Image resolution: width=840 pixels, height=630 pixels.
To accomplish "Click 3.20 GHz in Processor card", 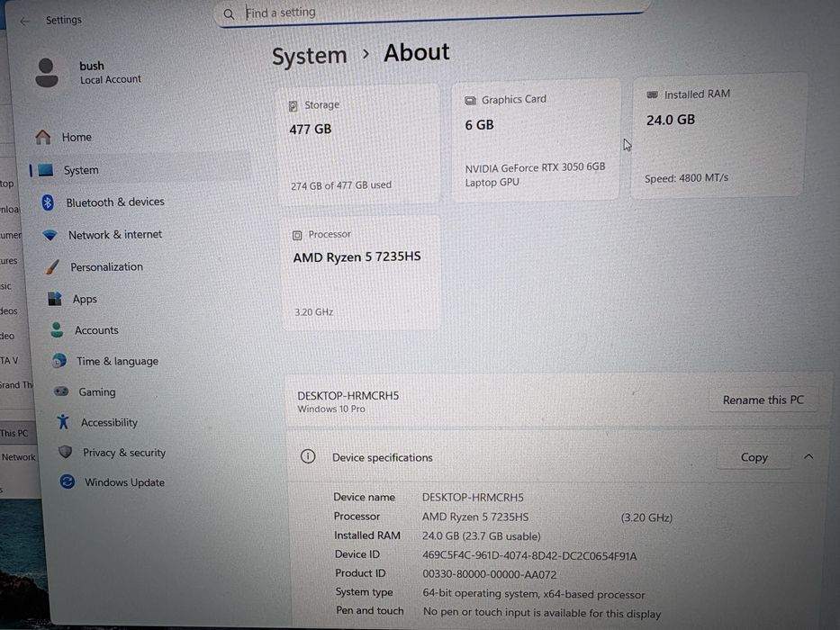I will point(314,312).
